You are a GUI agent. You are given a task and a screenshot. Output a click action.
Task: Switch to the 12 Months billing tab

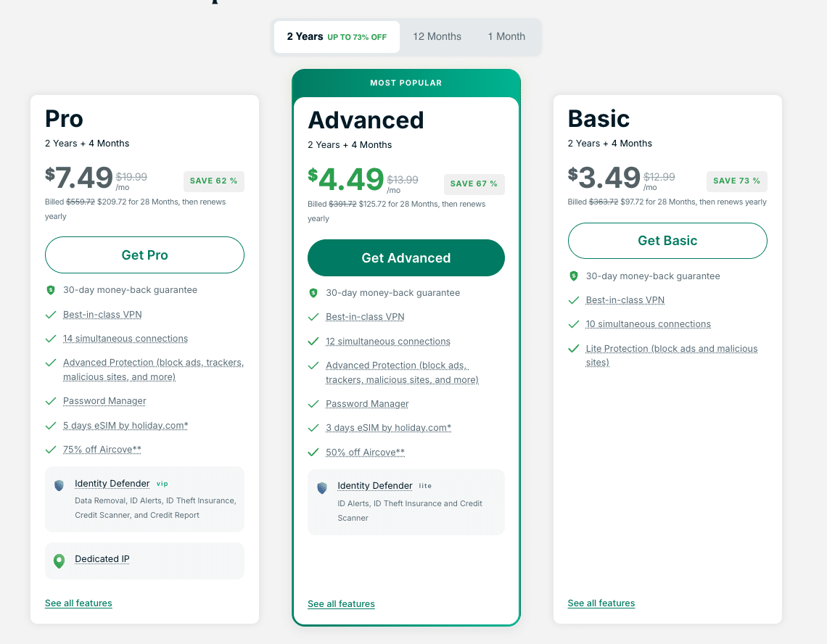point(437,36)
